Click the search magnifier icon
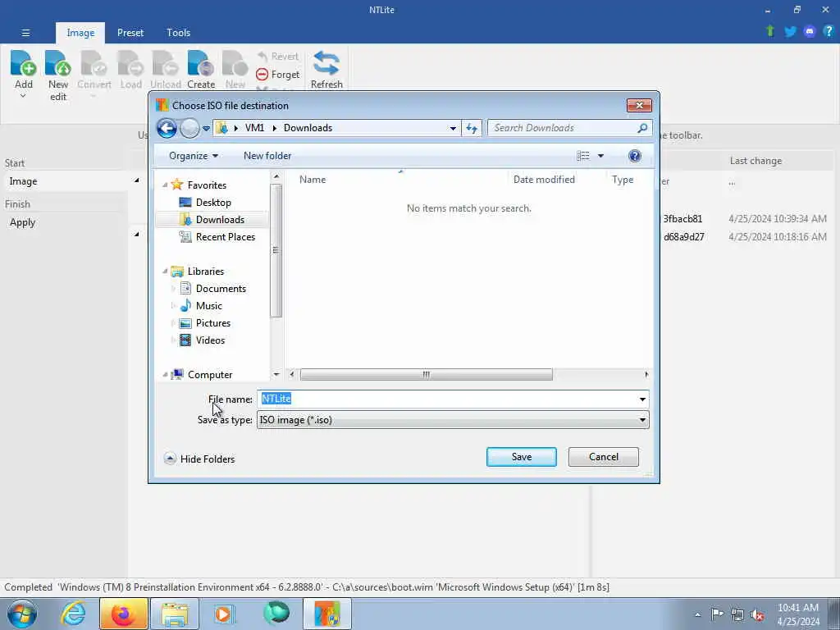The image size is (840, 630). click(x=642, y=128)
